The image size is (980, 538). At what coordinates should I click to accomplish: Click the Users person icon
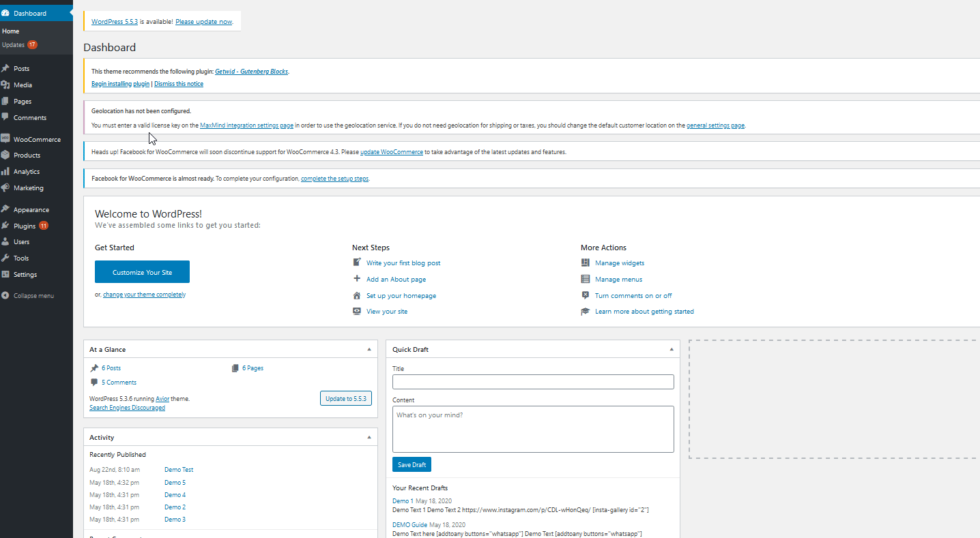click(5, 241)
